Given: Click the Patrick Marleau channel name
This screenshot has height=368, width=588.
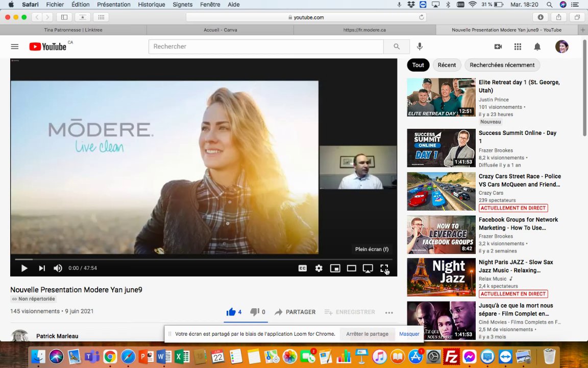Looking at the screenshot, I should (x=57, y=336).
